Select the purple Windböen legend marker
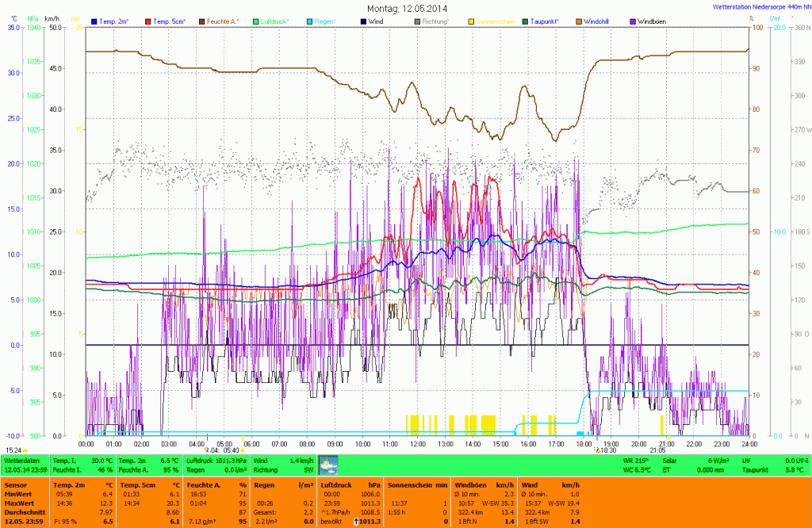 (632, 20)
